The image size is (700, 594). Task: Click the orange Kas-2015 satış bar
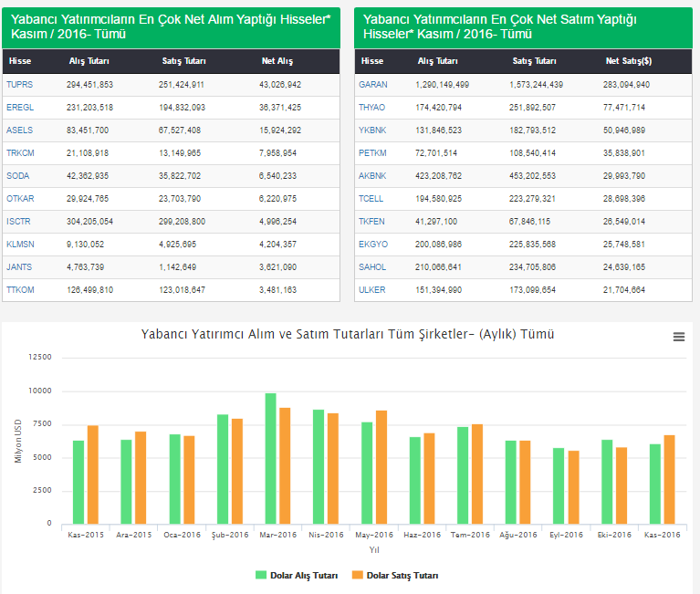coord(93,474)
